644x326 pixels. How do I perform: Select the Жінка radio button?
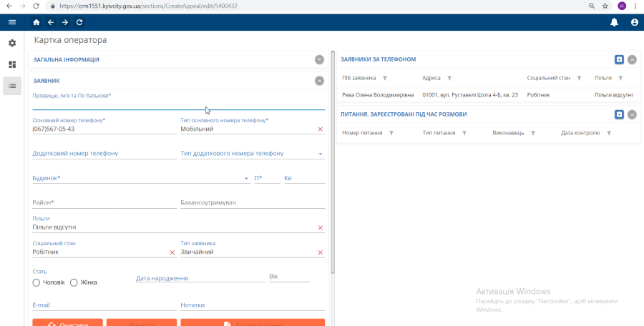pyautogui.click(x=74, y=282)
